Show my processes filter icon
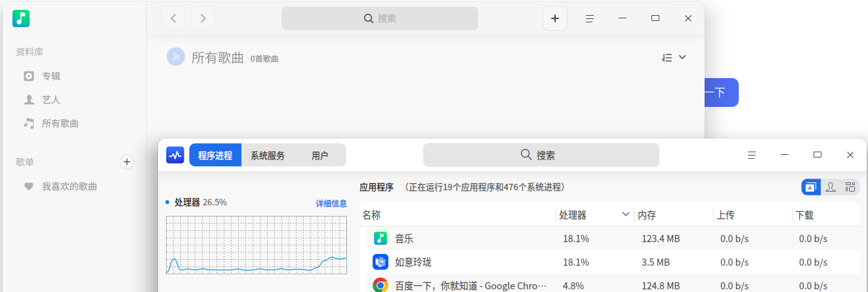This screenshot has height=292, width=868. click(831, 187)
